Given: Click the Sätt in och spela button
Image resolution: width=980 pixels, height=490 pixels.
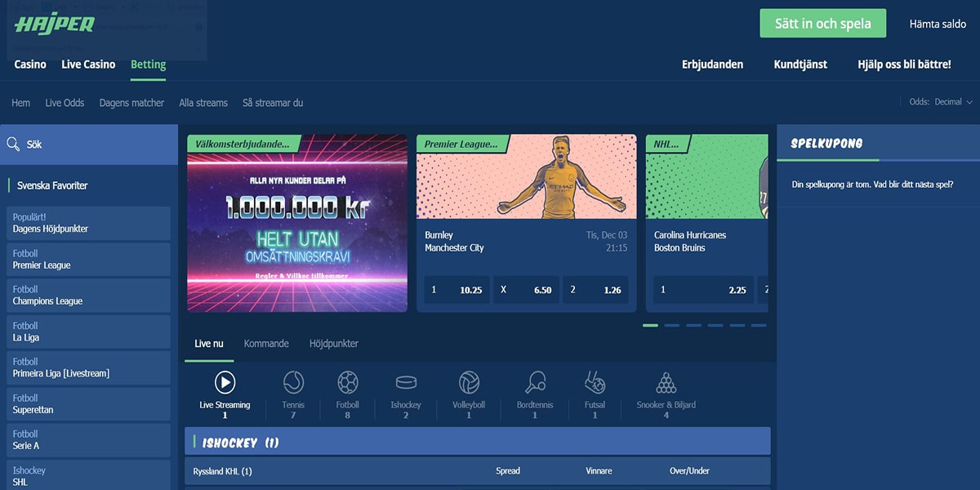Looking at the screenshot, I should [x=823, y=24].
